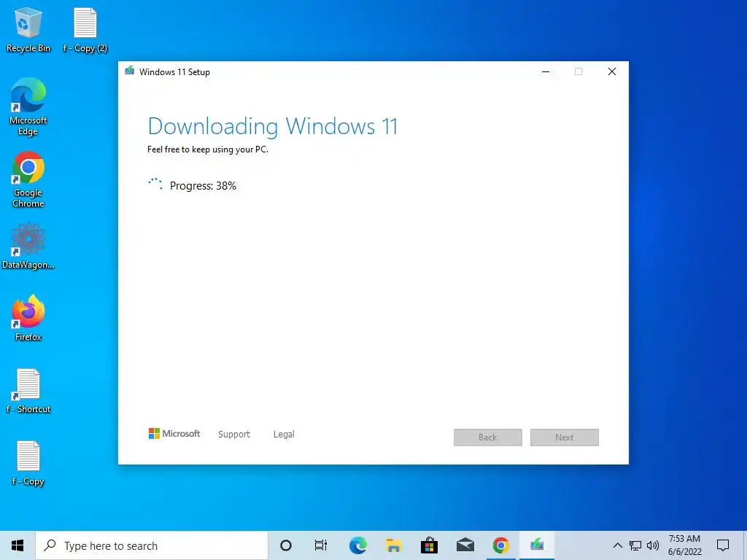Open File Explorer from the taskbar
Viewport: 747px width, 560px height.
[393, 545]
